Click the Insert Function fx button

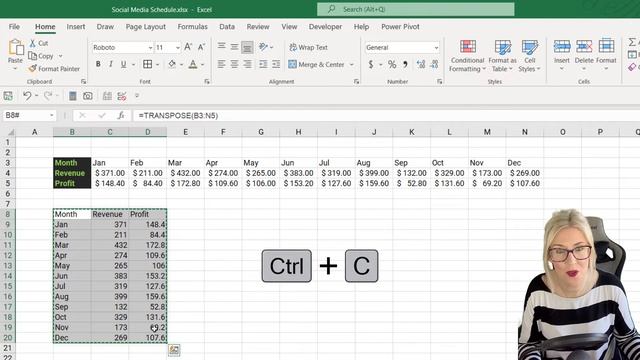pyautogui.click(x=121, y=116)
